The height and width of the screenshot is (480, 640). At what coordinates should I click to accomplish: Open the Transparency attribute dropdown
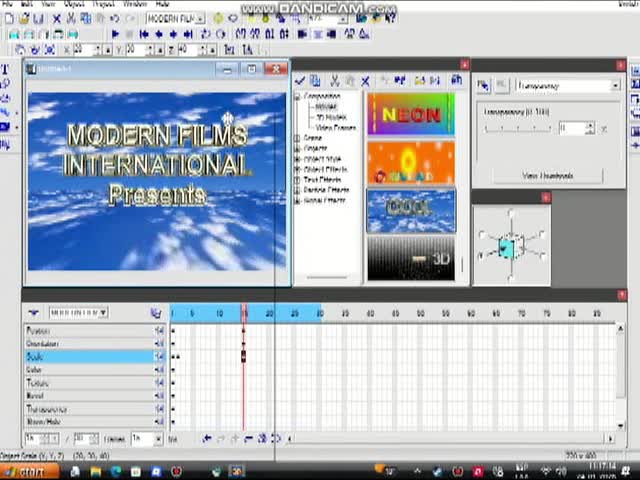point(615,86)
